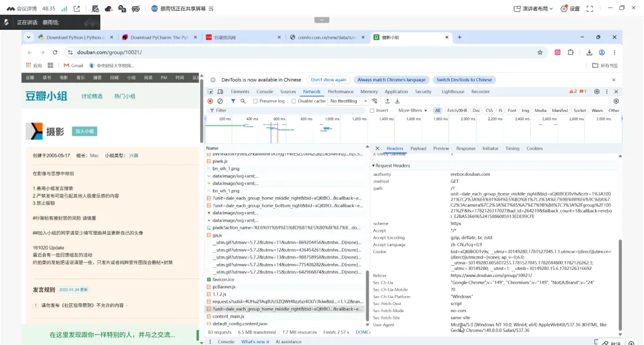Toggle the device toolbar icon in DevTools
The width and height of the screenshot is (644, 345).
220,92
